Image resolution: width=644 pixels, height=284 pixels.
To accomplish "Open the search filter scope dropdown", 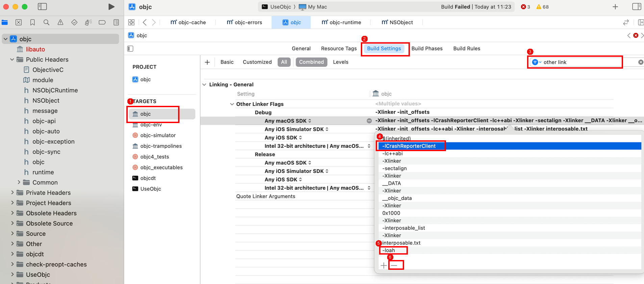I will click(x=537, y=62).
